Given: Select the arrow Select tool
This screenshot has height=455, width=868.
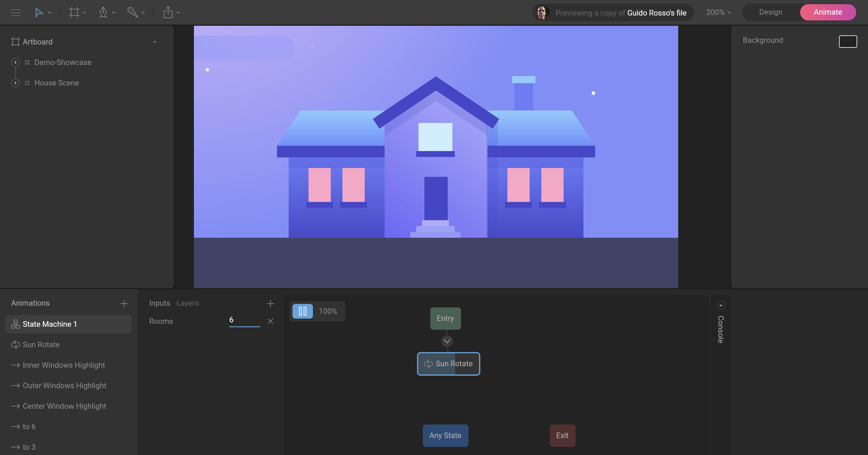Looking at the screenshot, I should [39, 13].
